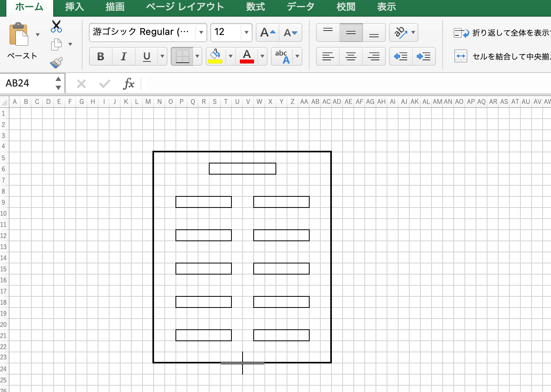
Task: Click the phonetic guide abc icon
Action: (282, 56)
